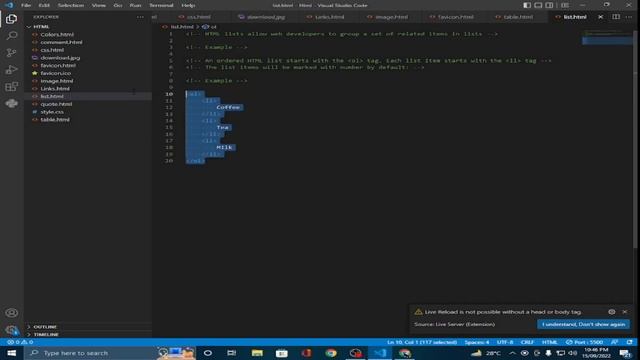This screenshot has width=640, height=360.
Task: Open Google Chrome from taskbar
Action: tap(331, 353)
